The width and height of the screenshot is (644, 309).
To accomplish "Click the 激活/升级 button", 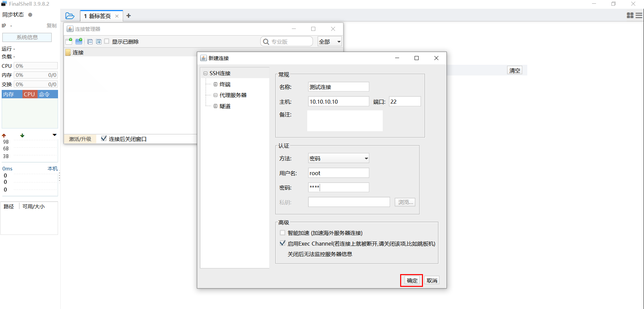I will click(80, 139).
